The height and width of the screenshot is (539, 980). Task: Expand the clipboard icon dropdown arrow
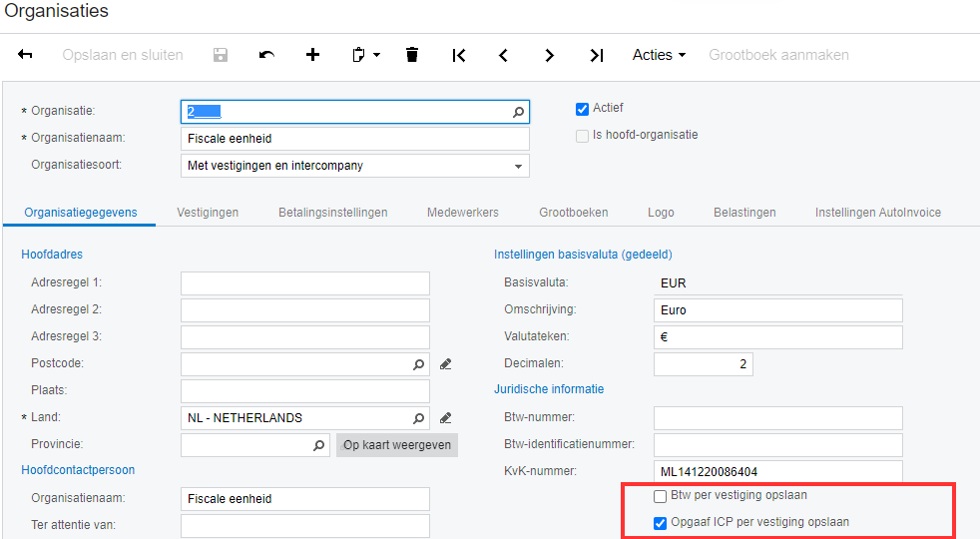pos(377,55)
